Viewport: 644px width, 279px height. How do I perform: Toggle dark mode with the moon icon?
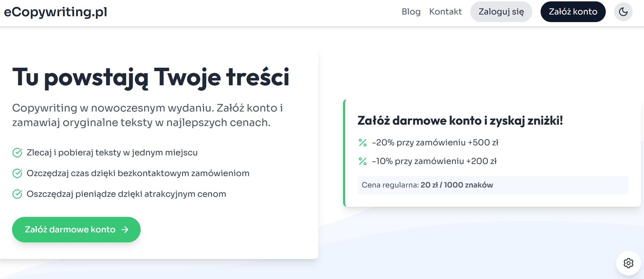click(x=623, y=11)
